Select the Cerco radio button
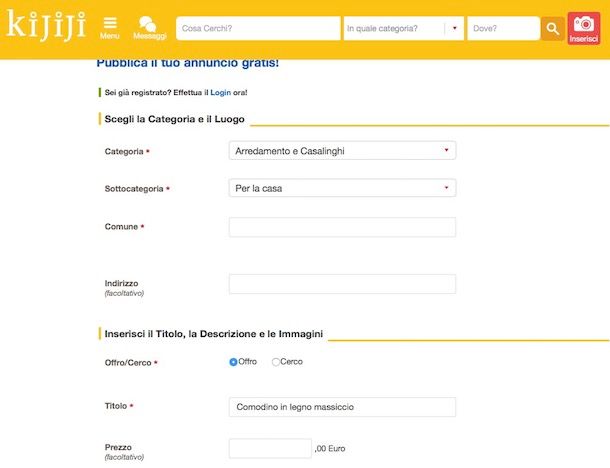Screen dimensions: 610x468 [x=276, y=362]
